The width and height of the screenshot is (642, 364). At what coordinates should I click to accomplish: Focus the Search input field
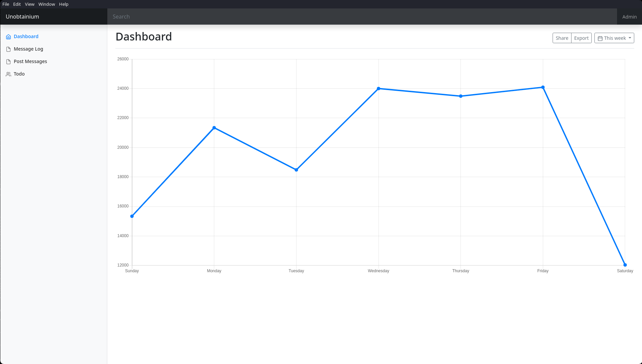point(362,17)
